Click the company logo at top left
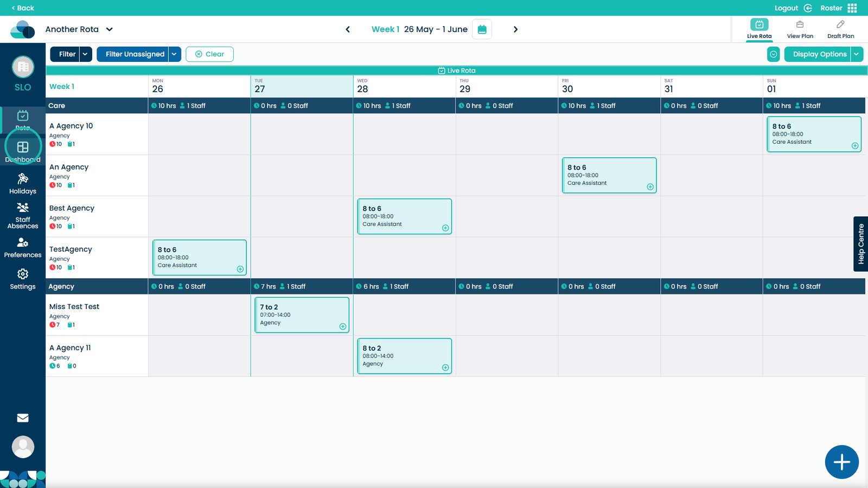 (23, 29)
